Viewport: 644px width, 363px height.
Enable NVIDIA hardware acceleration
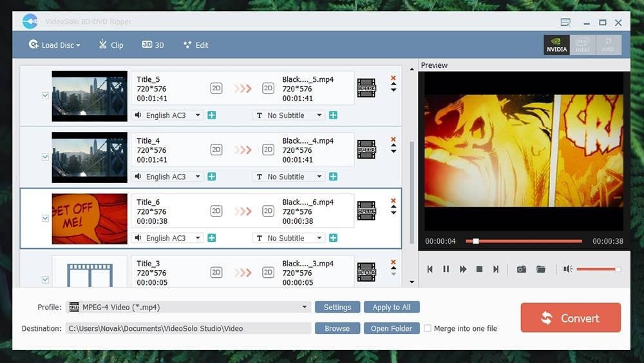coord(556,44)
